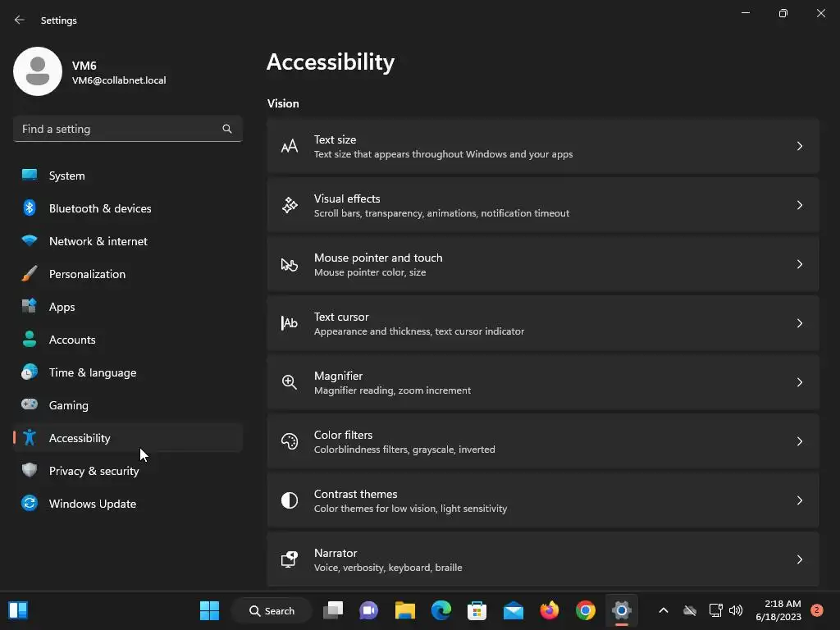Screen dimensions: 840x630
Task: Open Google Chrome from the taskbar
Action: tap(585, 610)
